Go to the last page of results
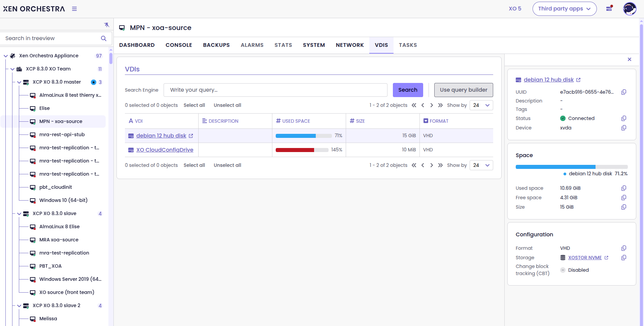The width and height of the screenshot is (644, 326). [440, 105]
